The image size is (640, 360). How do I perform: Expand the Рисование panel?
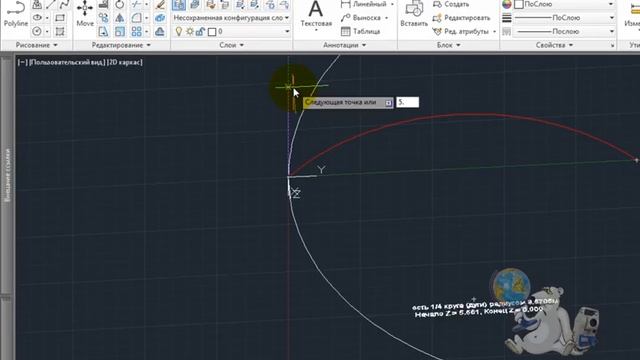pyautogui.click(x=36, y=45)
